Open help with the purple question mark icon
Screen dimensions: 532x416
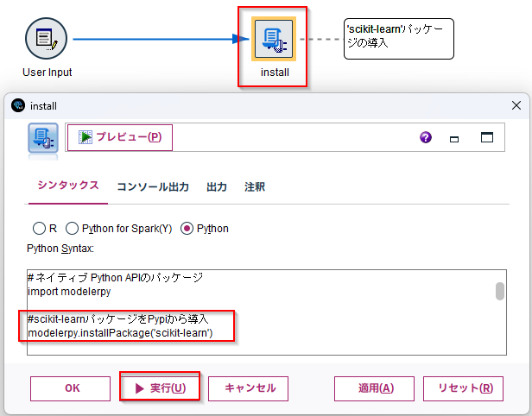(426, 137)
